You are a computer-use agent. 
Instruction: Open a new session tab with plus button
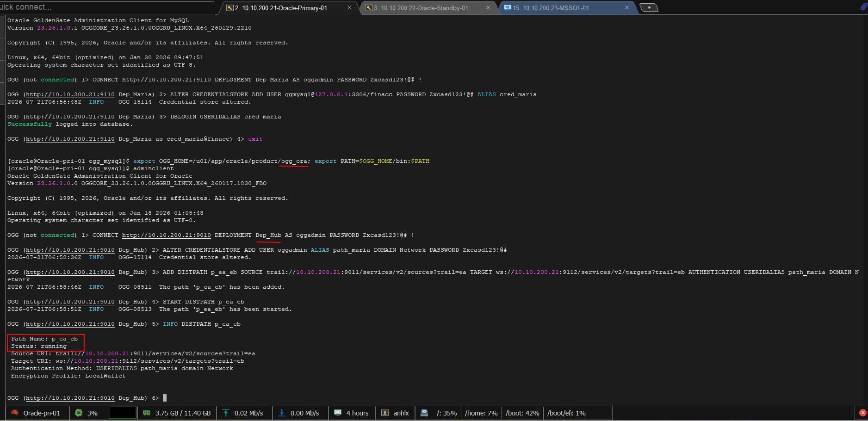coord(649,7)
